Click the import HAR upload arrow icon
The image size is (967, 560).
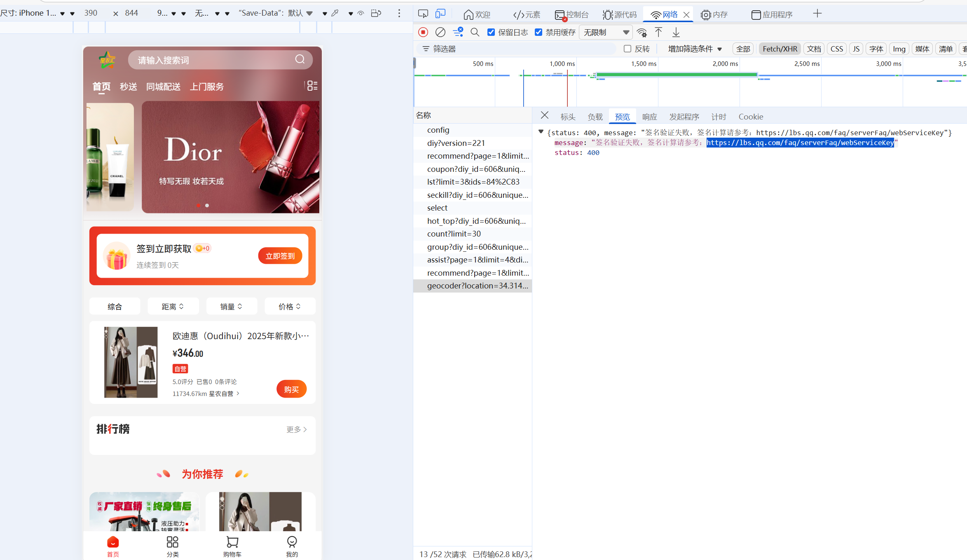tap(658, 32)
